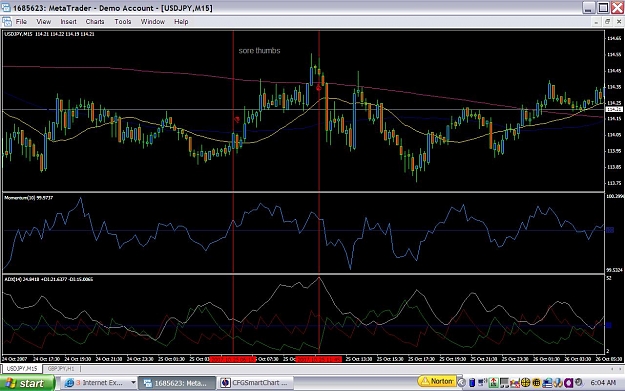
Task: Click the highlighted current price label on the price axis
Action: (x=613, y=109)
